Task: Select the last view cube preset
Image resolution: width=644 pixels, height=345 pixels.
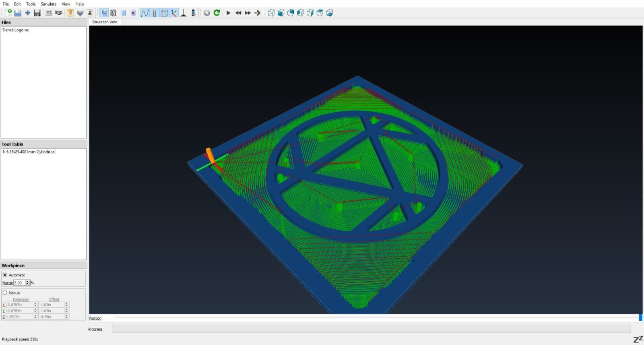Action: pos(329,13)
